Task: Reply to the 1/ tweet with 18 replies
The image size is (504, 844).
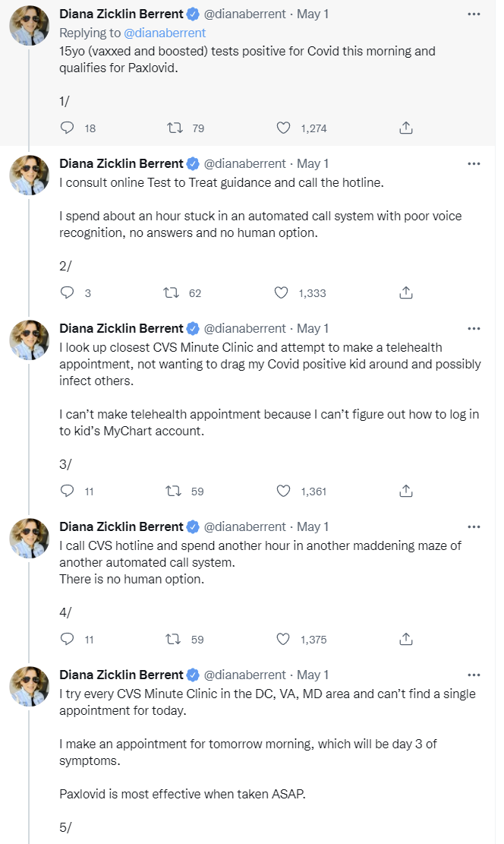Action: 67,128
